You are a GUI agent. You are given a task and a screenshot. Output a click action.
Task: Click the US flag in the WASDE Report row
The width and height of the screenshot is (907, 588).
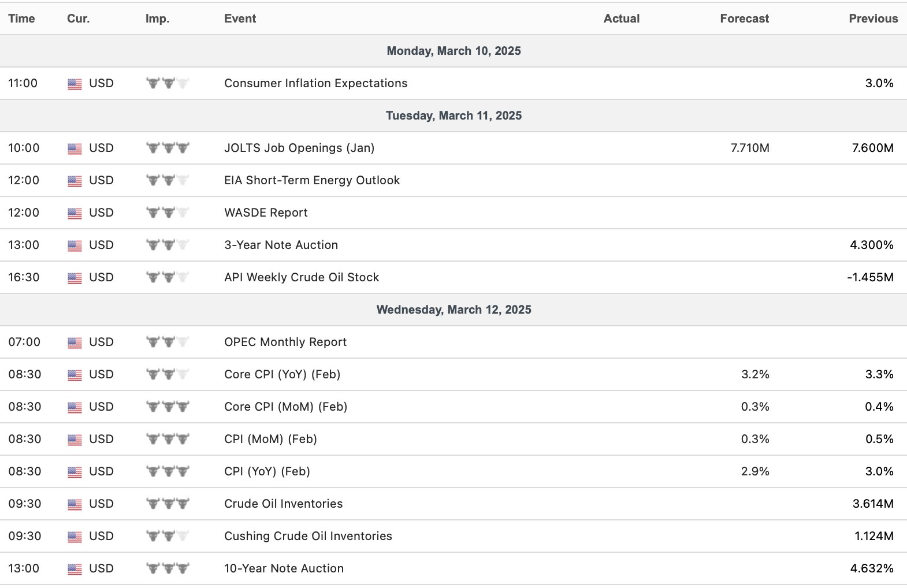[75, 213]
